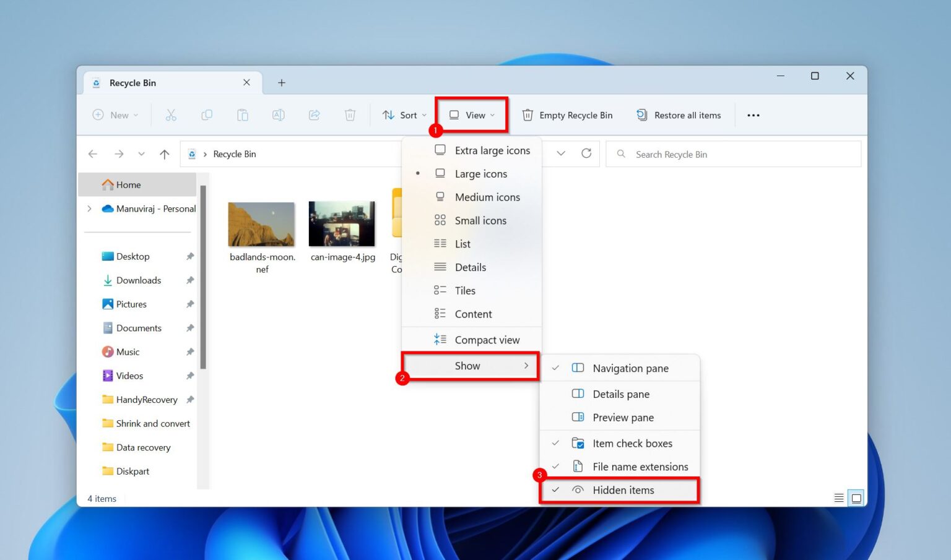Expand the OneDrive Manuviraj - Personal node
This screenshot has width=951, height=560.
[x=89, y=209]
